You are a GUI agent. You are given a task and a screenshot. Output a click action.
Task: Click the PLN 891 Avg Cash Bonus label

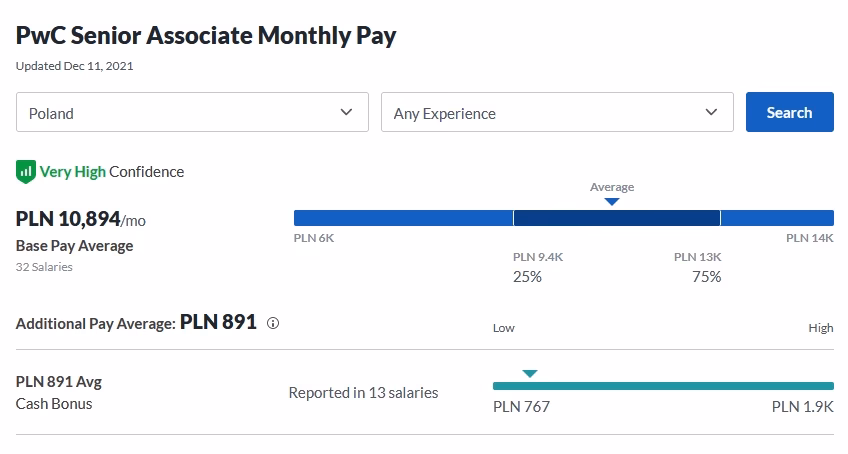[59, 392]
